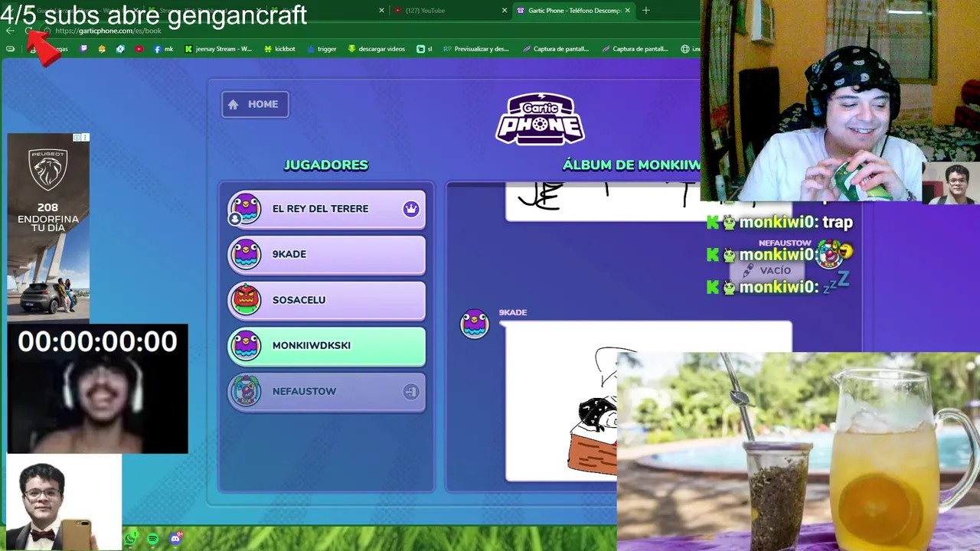Click the Gartic Phone logo

click(540, 119)
